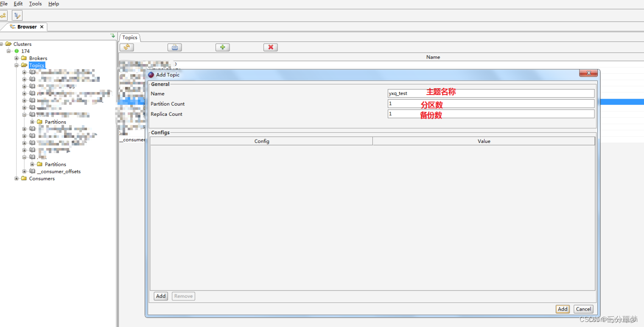The width and height of the screenshot is (644, 327).
Task: Click the Add Topic dialog title icon
Action: click(151, 75)
